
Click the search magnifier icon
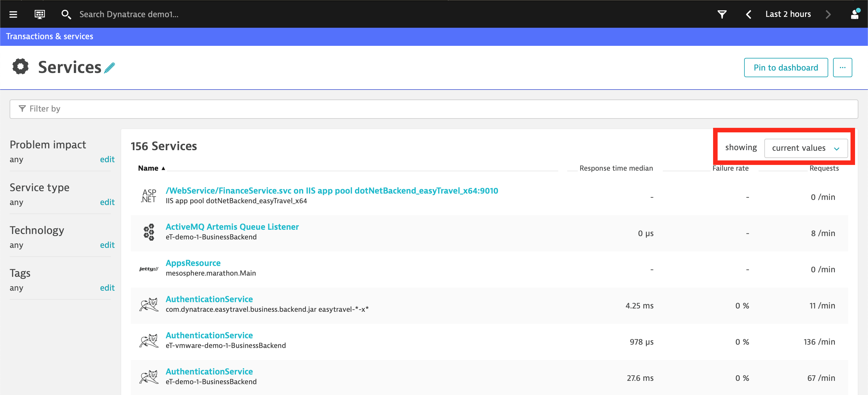tap(66, 14)
